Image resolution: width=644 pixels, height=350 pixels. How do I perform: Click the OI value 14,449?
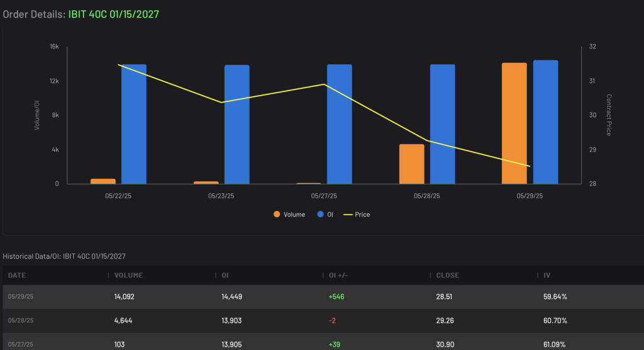click(x=231, y=296)
